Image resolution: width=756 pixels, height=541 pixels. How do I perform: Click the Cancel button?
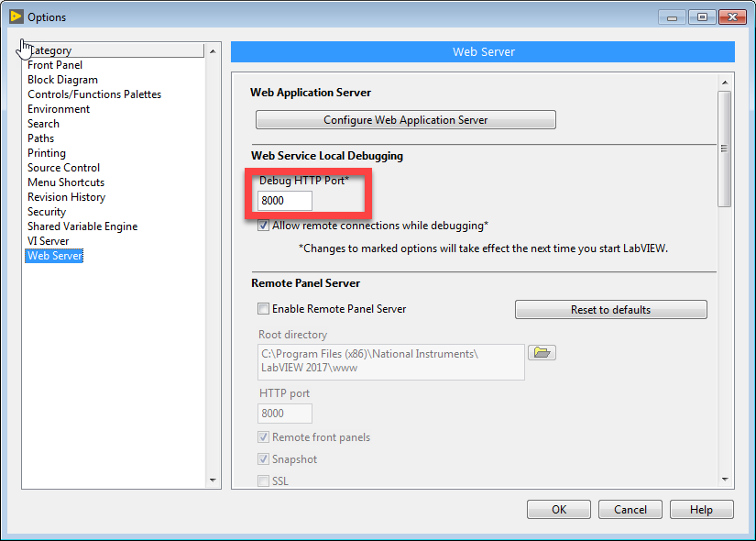(630, 510)
